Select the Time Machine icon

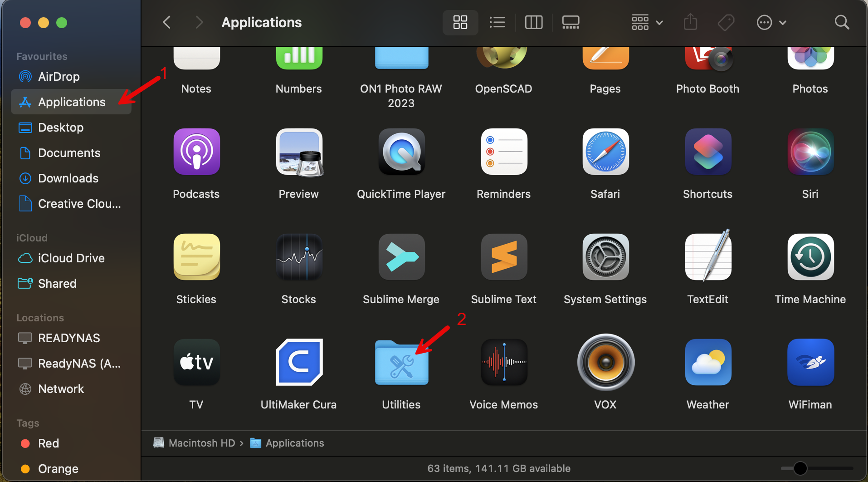[810, 257]
